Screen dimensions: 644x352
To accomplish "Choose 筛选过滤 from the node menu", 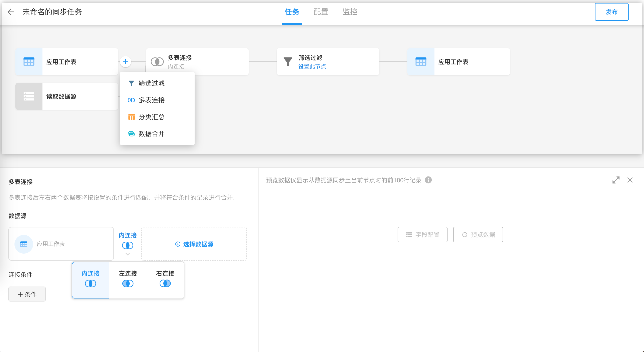I will [151, 83].
